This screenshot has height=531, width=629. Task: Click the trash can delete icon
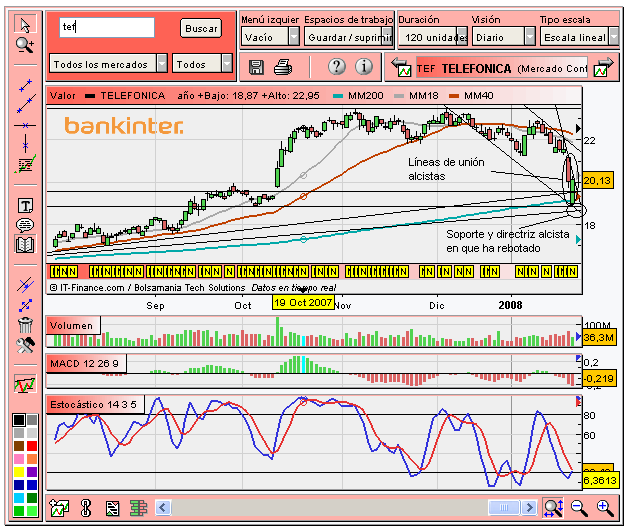point(25,325)
